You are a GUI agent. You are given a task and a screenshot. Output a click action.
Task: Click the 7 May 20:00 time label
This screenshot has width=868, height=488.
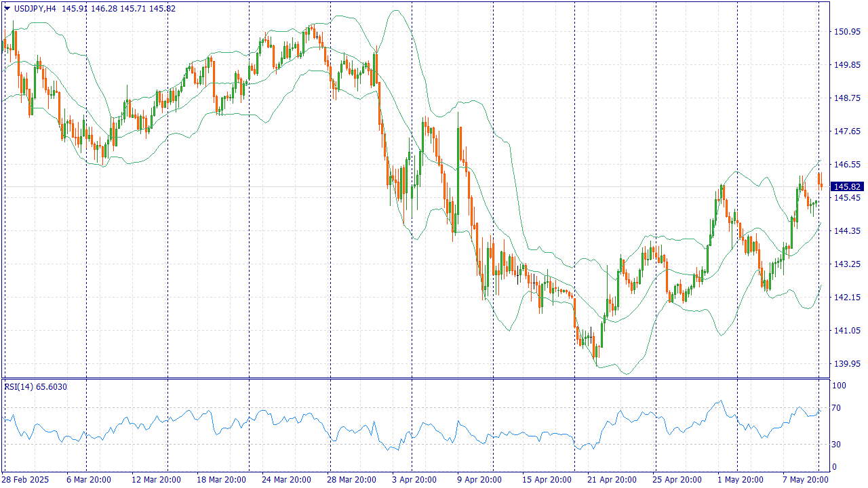(x=806, y=480)
